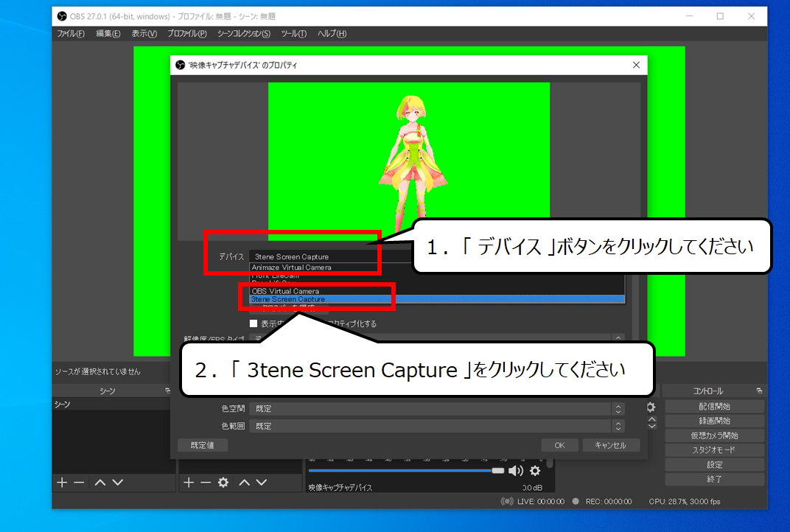Open source properties with the gear icon

coord(223,483)
